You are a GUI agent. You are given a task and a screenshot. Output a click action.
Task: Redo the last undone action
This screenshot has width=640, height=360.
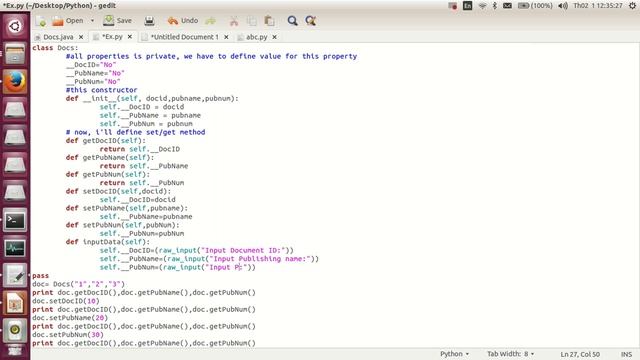[211, 21]
